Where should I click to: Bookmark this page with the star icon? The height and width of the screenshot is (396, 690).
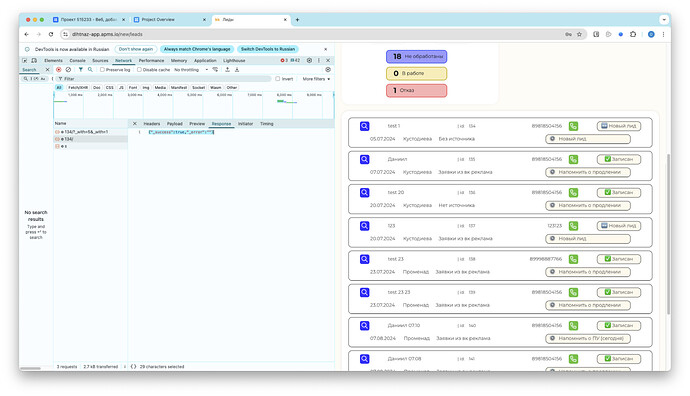[579, 34]
